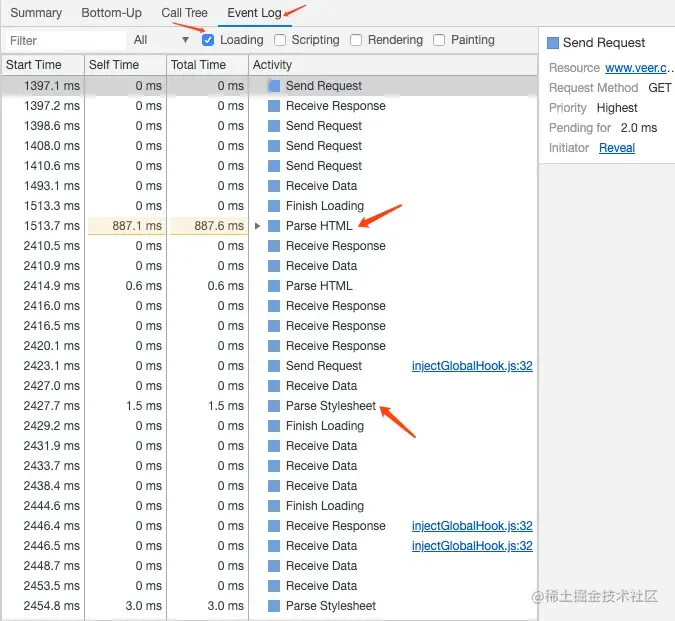This screenshot has height=621, width=675.
Task: Select Receive Data at 2448.7 ms
Action: click(x=269, y=566)
